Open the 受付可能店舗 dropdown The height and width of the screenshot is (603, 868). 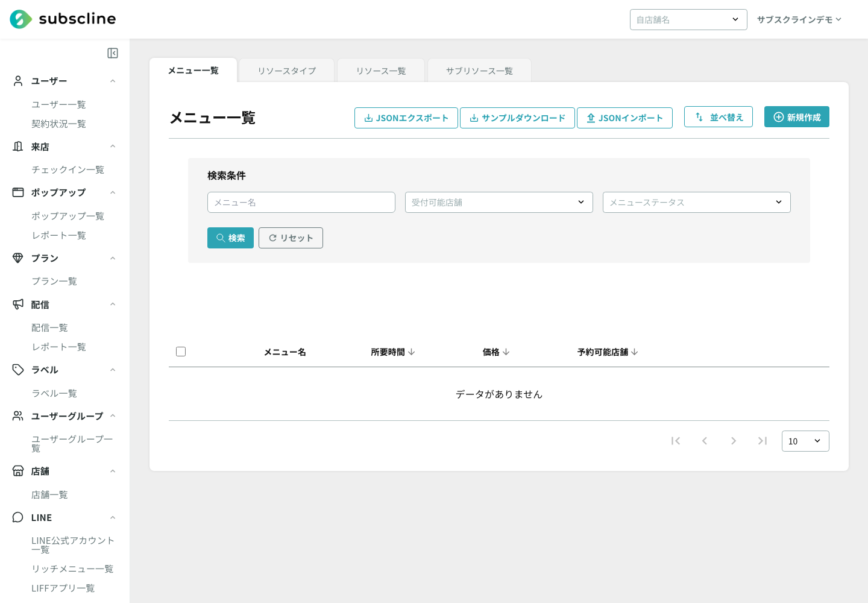tap(499, 202)
